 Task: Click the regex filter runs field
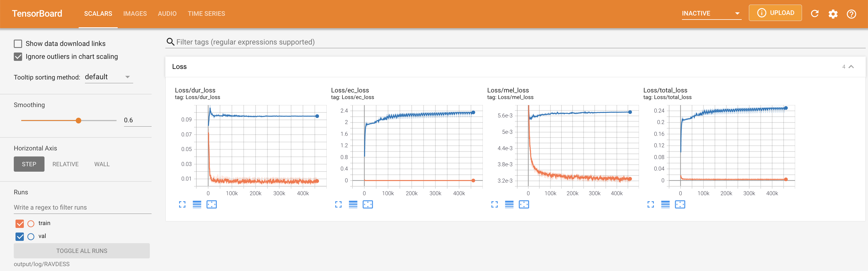click(x=83, y=207)
